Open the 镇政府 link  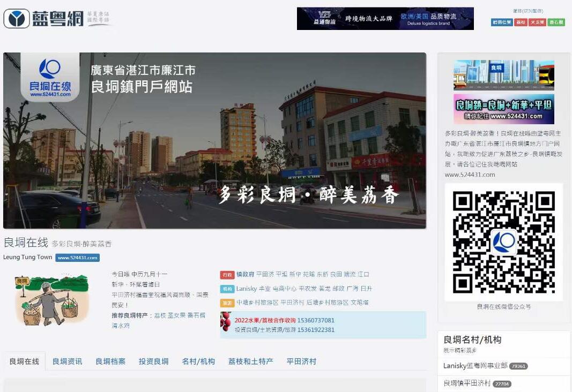coord(245,274)
